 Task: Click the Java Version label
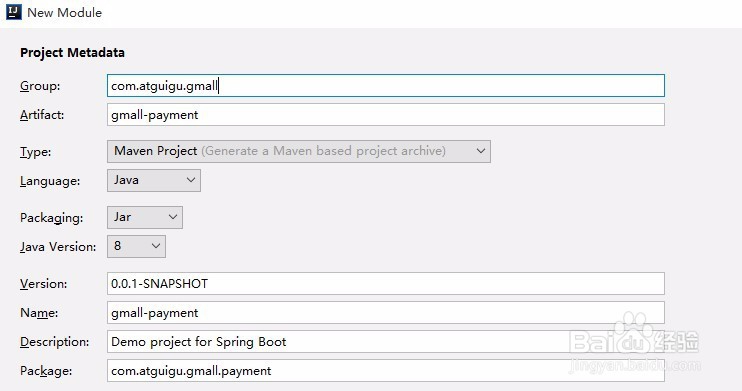pos(58,247)
